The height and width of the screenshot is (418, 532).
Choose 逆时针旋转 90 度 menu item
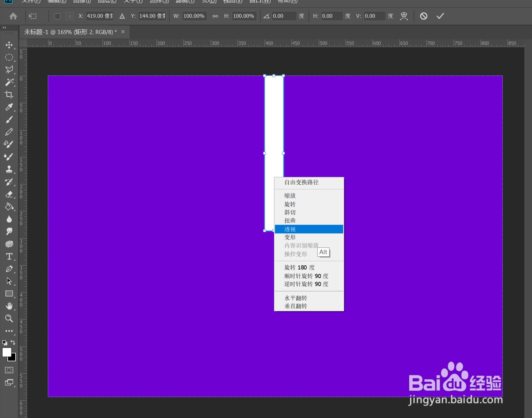[x=309, y=284]
